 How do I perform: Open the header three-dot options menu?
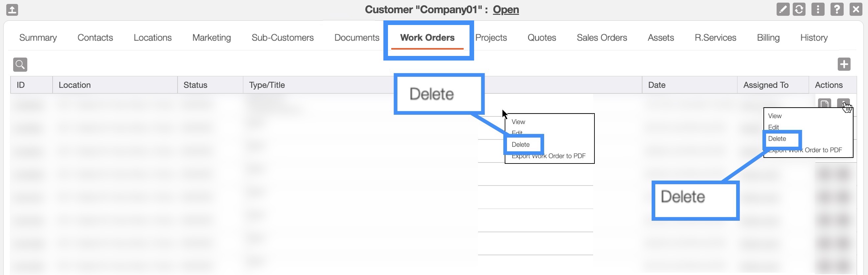tap(818, 10)
